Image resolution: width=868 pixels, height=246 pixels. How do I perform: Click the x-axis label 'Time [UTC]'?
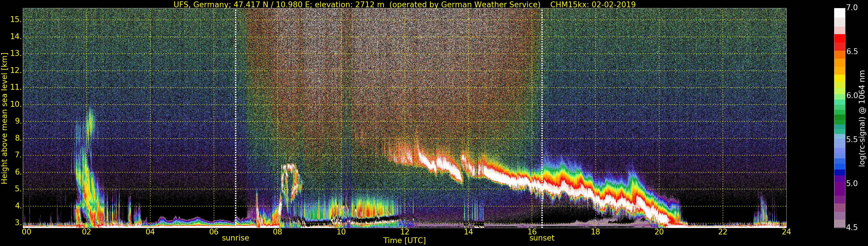(404, 240)
